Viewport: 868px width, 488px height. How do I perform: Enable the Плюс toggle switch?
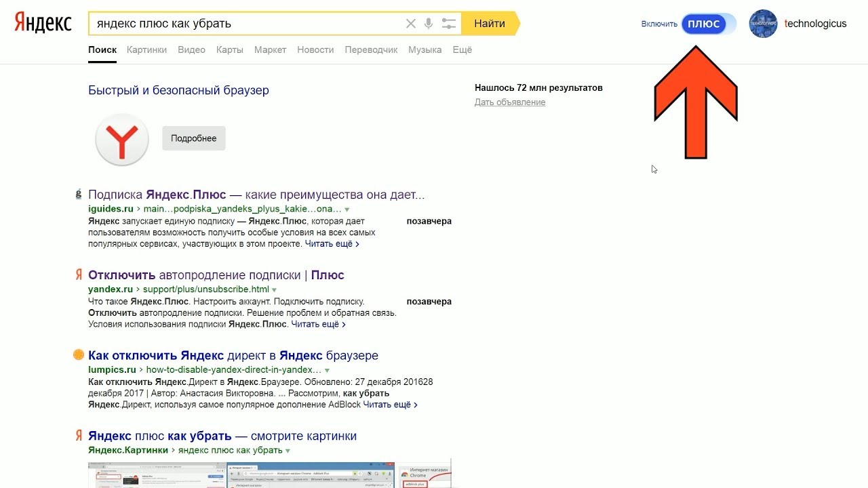[x=708, y=24]
